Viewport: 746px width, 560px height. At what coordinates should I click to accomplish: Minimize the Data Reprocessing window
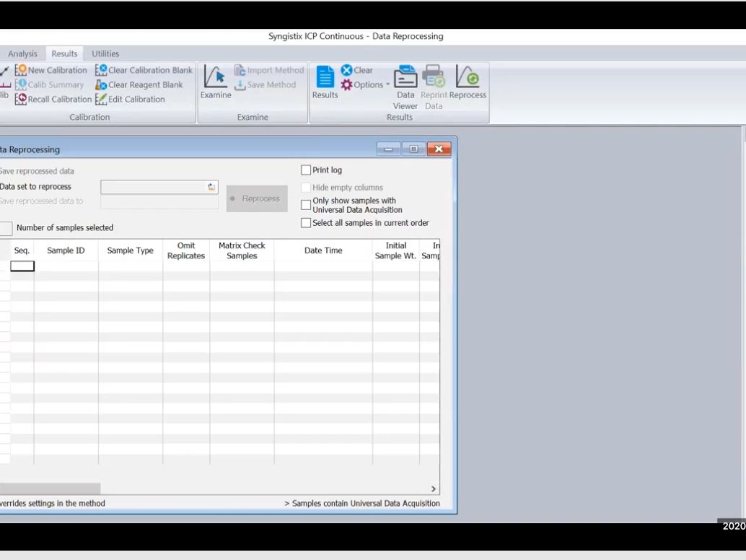(x=388, y=149)
